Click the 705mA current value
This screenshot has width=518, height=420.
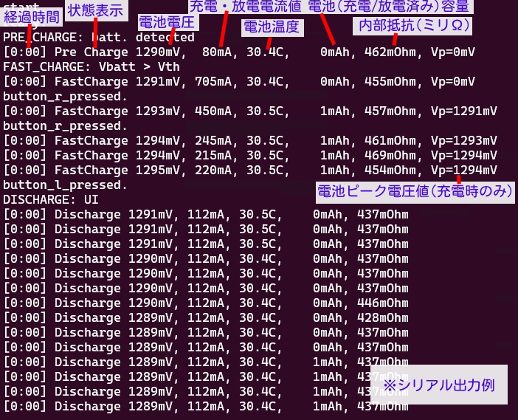213,82
